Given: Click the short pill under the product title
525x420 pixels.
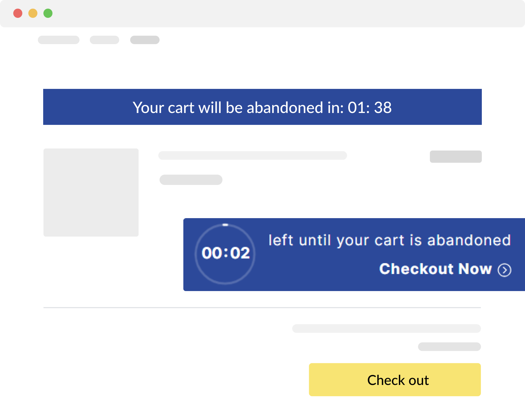Looking at the screenshot, I should [x=191, y=180].
